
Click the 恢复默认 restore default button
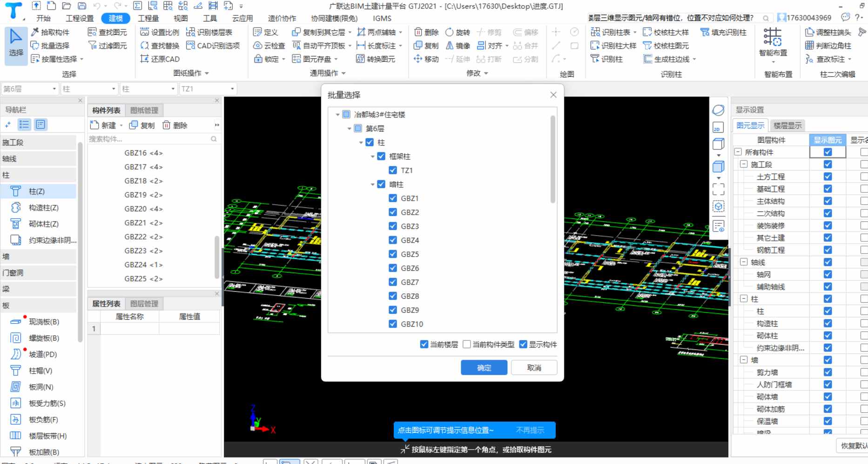pos(853,445)
